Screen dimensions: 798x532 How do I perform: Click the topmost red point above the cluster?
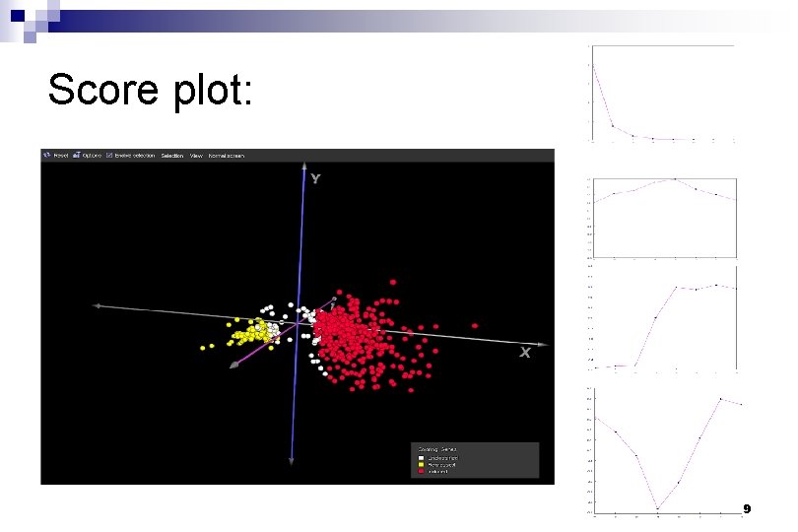393,282
